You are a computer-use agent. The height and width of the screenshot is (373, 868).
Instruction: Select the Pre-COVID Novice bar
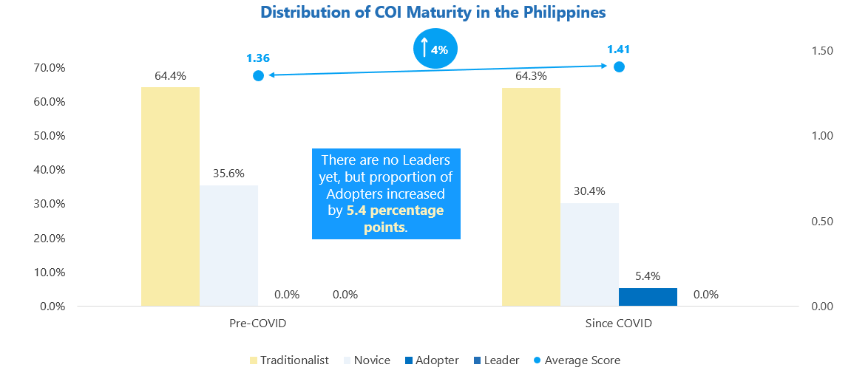pos(228,245)
